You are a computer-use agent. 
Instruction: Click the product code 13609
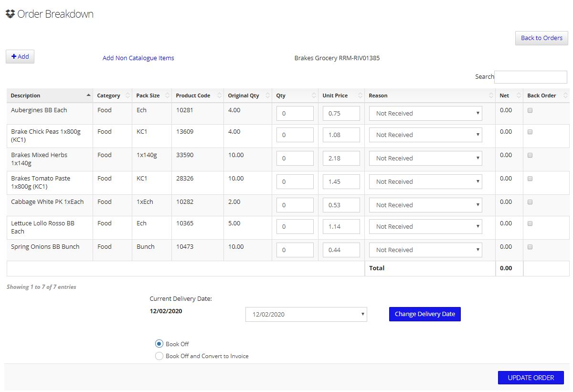pyautogui.click(x=185, y=132)
